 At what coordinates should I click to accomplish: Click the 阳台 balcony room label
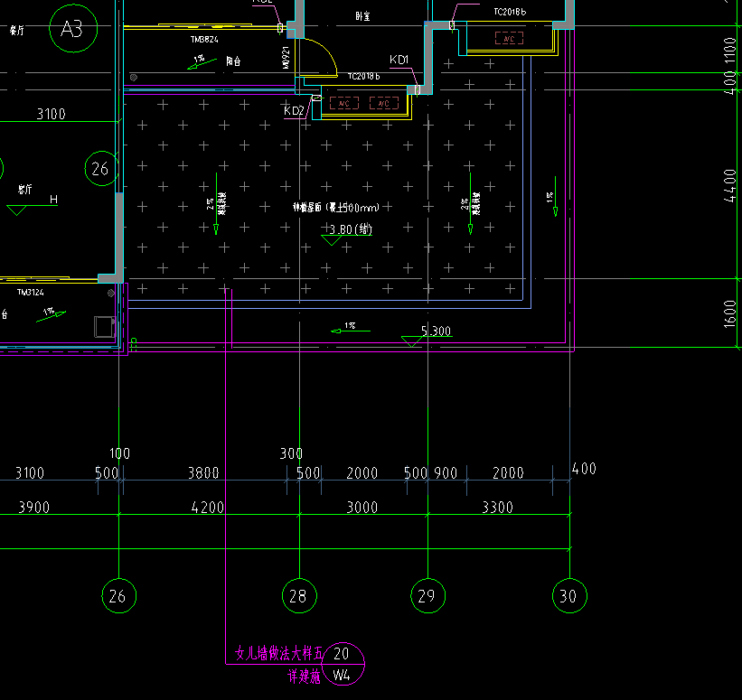(x=233, y=61)
